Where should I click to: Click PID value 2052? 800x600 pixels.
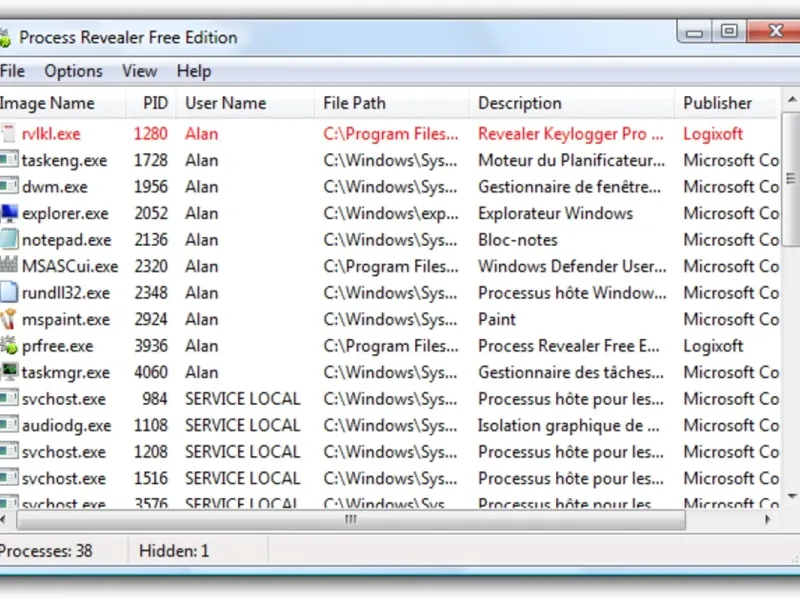click(151, 213)
